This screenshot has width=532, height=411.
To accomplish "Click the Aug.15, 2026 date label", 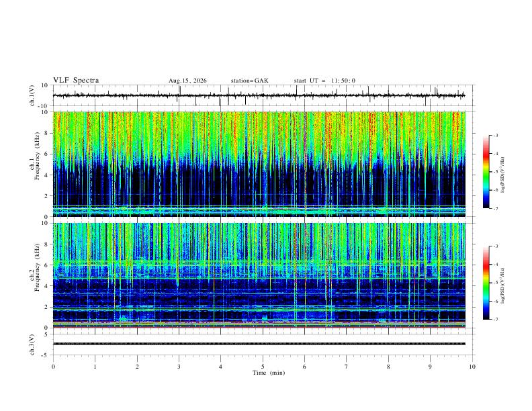I will pos(187,81).
